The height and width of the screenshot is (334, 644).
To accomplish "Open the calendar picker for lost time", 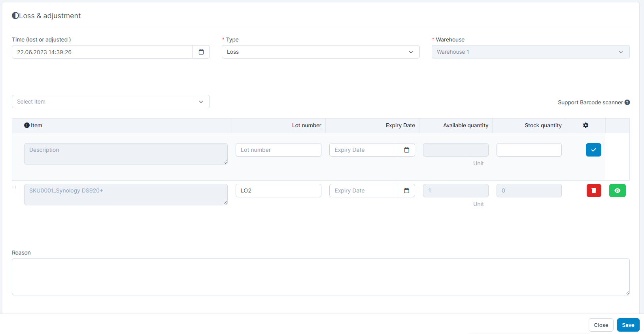I will tap(201, 52).
